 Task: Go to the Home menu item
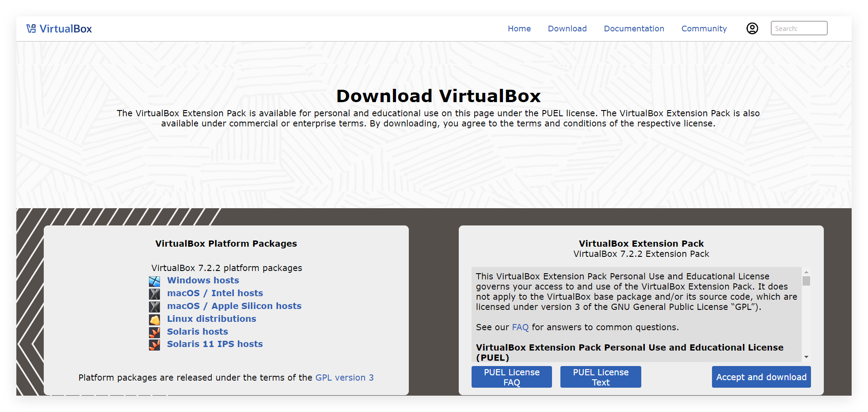519,29
